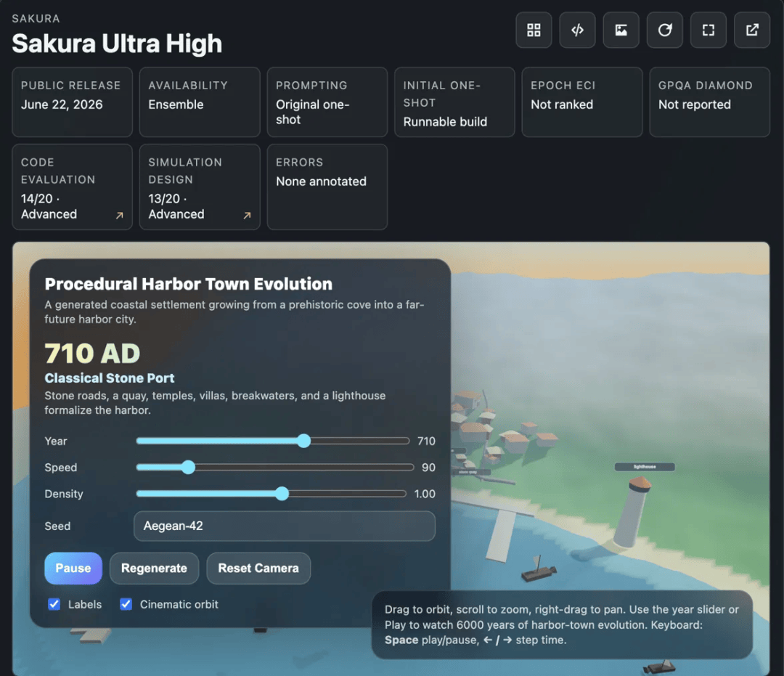
Task: Click the Simulation Design 13/20 Advanced card
Action: pos(200,187)
